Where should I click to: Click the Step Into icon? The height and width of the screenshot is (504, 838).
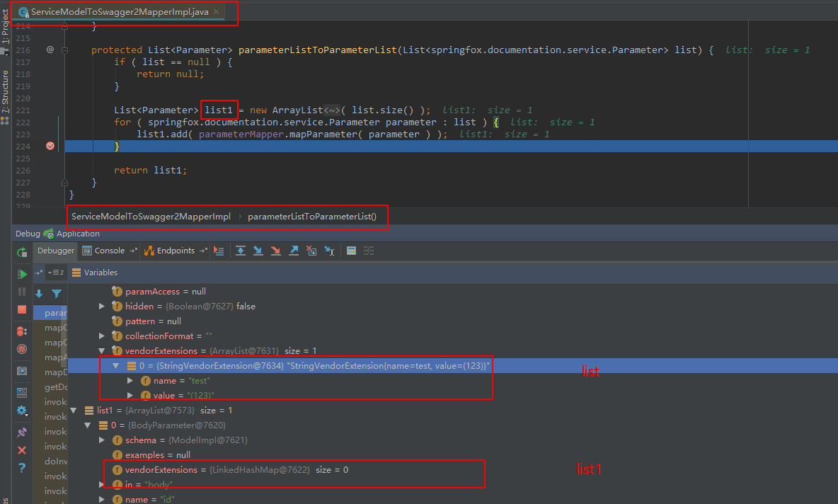tap(258, 251)
